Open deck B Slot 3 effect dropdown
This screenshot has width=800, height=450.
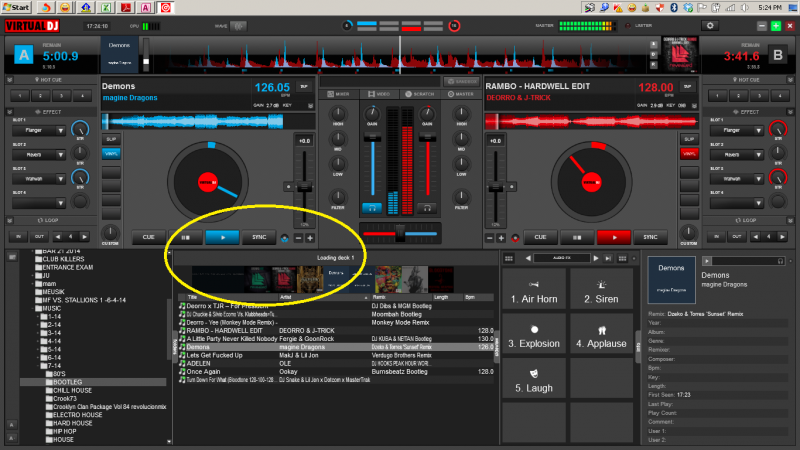tap(758, 179)
